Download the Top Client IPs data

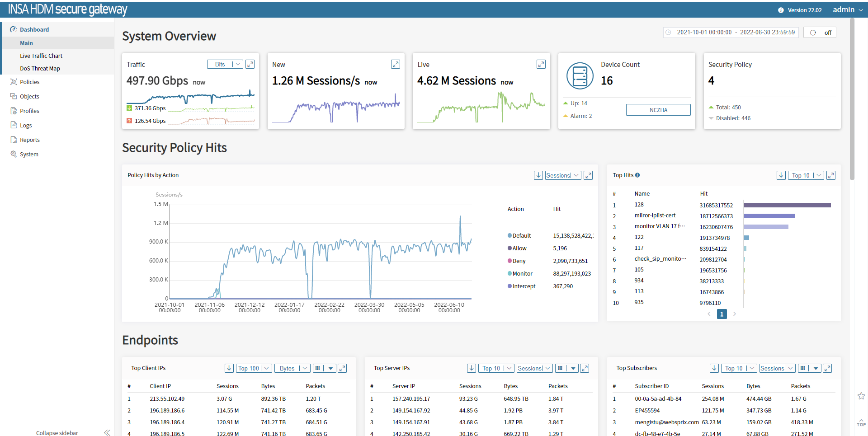(229, 368)
